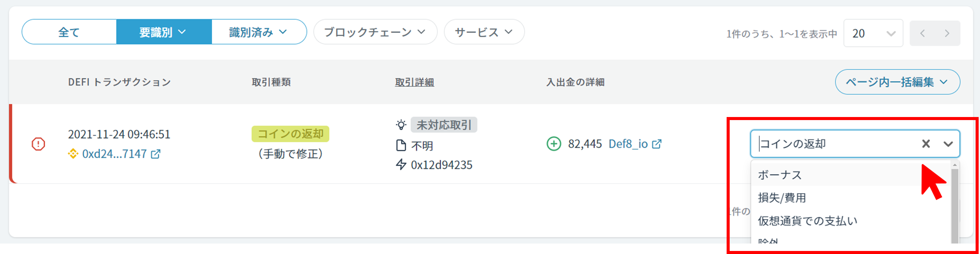Sort by the 取引詳細 column header
Screen dimensions: 980x254
pyautogui.click(x=414, y=82)
